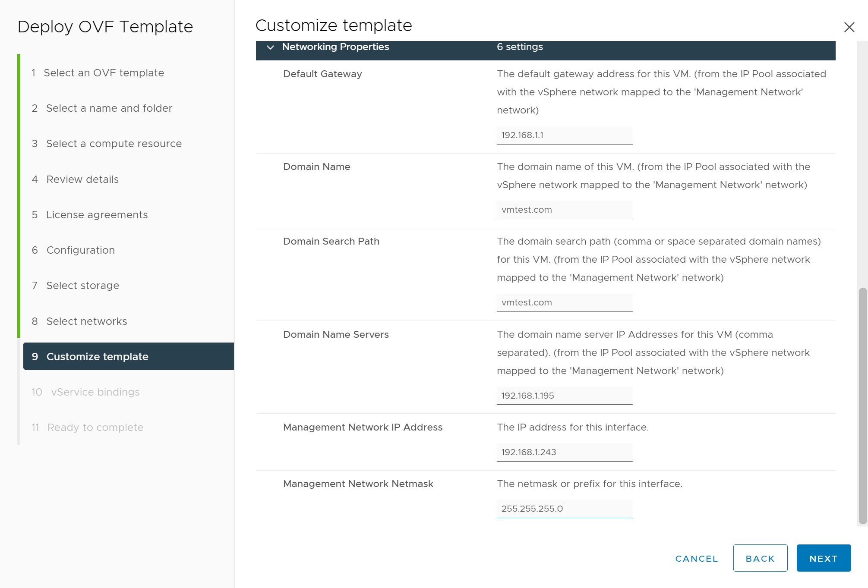This screenshot has width=868, height=588.
Task: Click the Domain Name input field
Action: (564, 210)
